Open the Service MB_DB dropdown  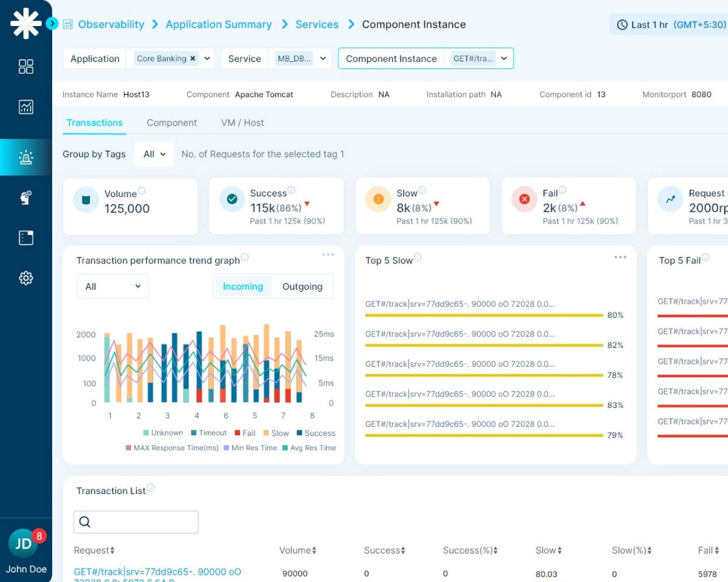coord(323,59)
